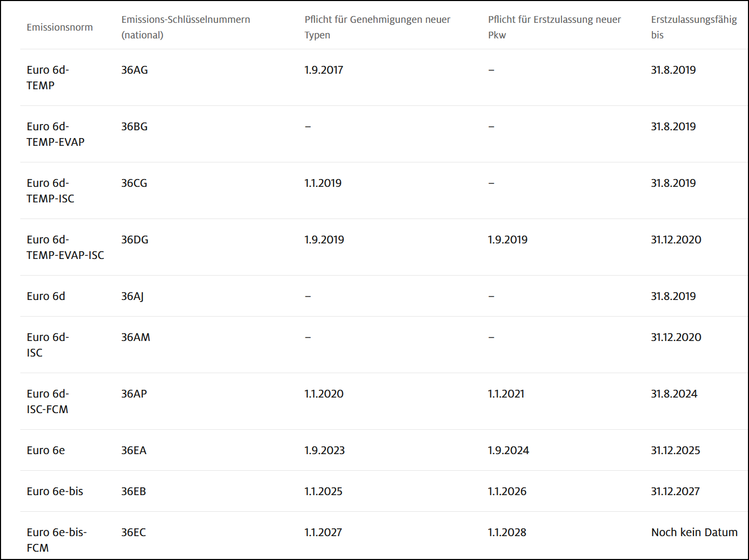749x560 pixels.
Task: Click the Emissionsnorm column header
Action: pos(60,28)
